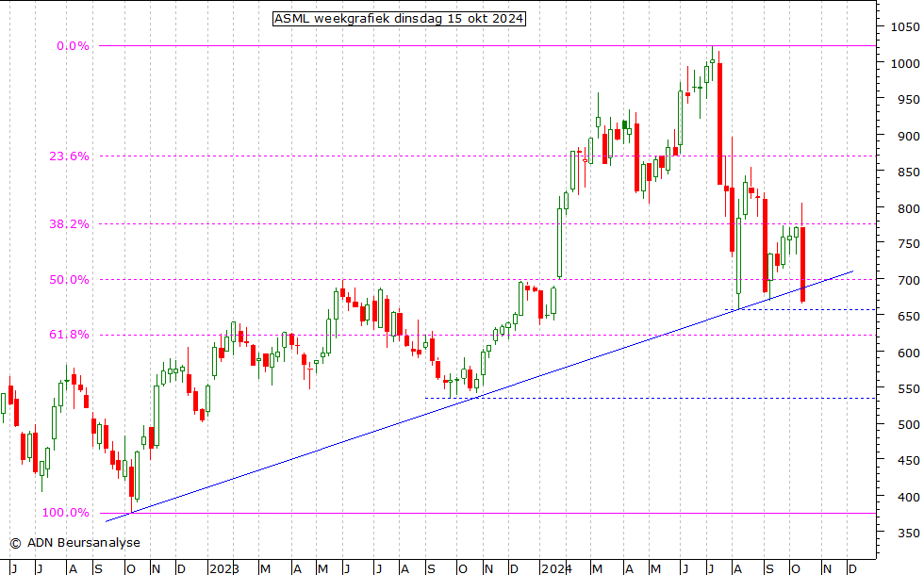The height and width of the screenshot is (575, 924).
Task: Click the 750 price axis label
Action: point(908,243)
